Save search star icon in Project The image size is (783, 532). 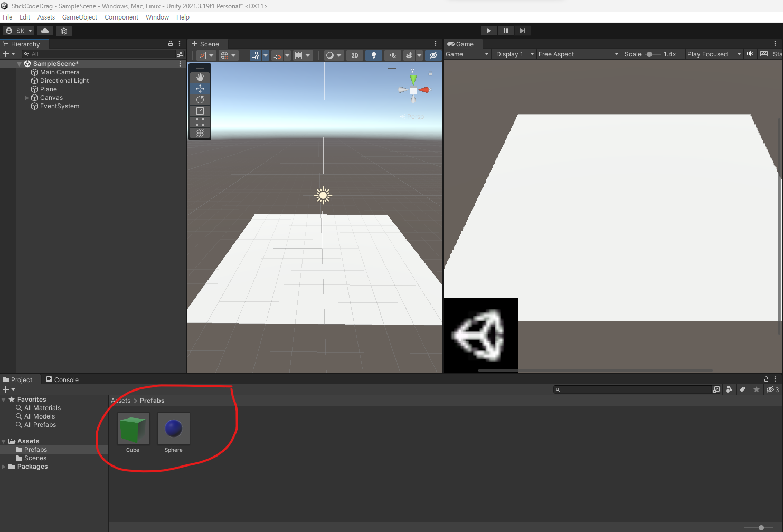[x=756, y=389]
